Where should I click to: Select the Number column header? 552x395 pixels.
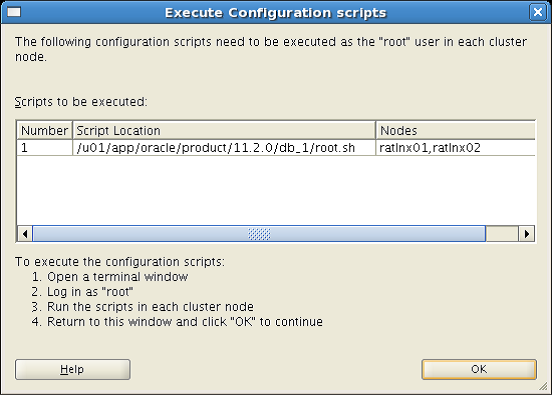coord(44,131)
